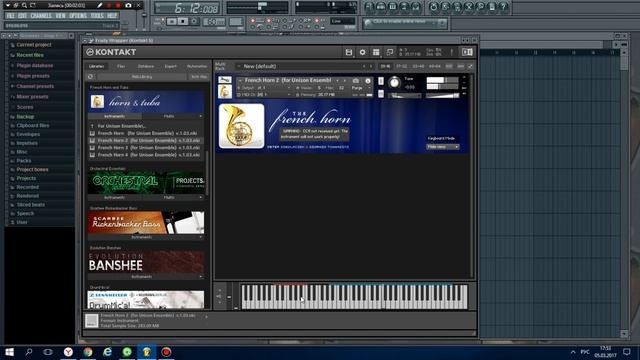Image resolution: width=640 pixels, height=360 pixels.
Task: Open Kontakt options gear icon
Action: point(362,52)
